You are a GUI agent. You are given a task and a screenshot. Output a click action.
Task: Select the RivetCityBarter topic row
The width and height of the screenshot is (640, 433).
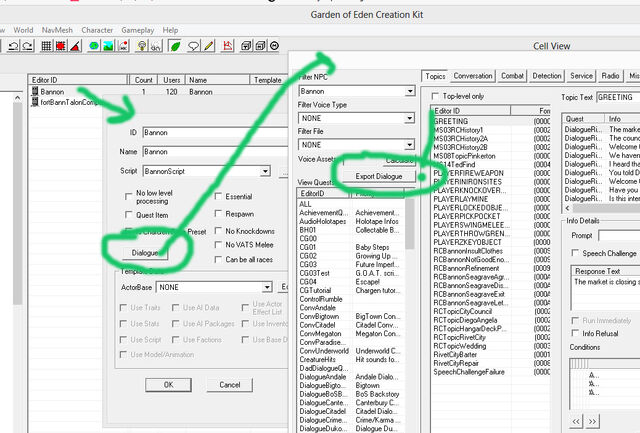(491, 355)
